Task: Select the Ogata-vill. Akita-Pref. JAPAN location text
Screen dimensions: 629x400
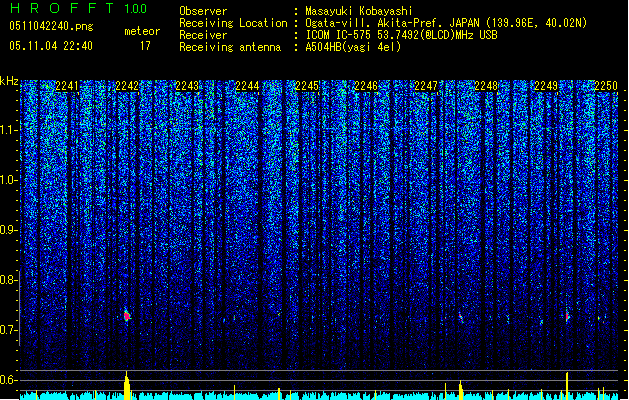Action: tap(446, 23)
